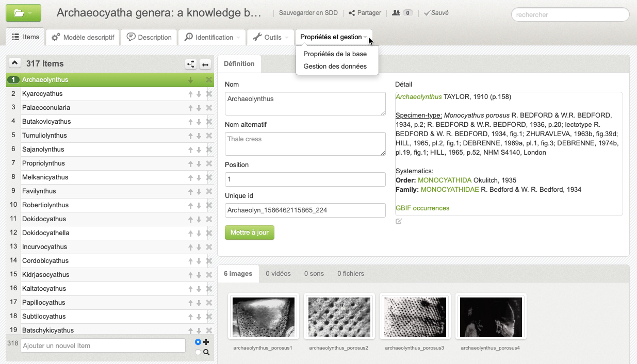
Task: Click the hierarchy tree view icon
Action: coord(191,64)
